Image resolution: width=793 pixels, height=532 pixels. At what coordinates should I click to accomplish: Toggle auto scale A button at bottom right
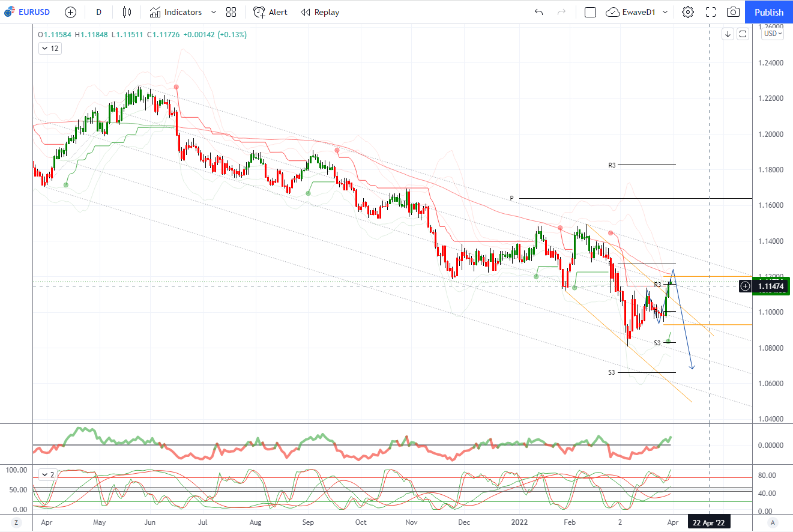point(773,522)
